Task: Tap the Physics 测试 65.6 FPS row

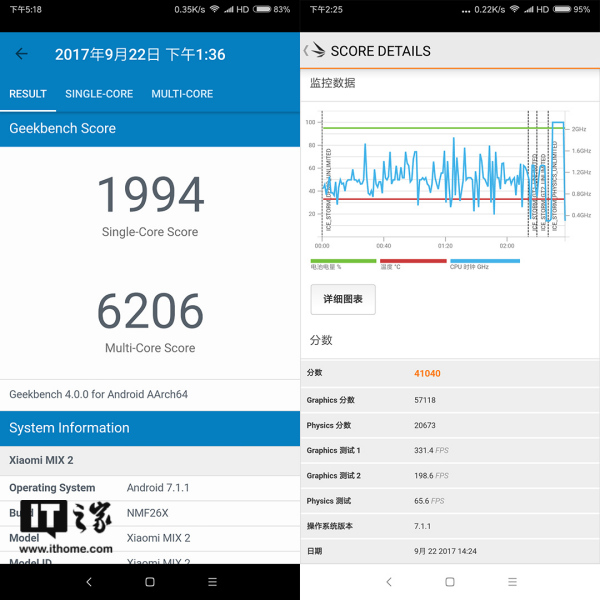Action: [x=450, y=501]
